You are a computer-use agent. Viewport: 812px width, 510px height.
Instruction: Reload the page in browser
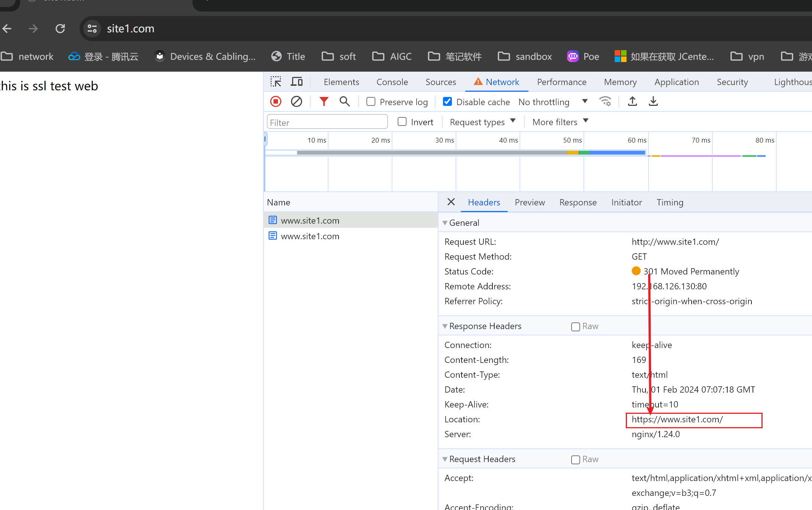(x=60, y=29)
